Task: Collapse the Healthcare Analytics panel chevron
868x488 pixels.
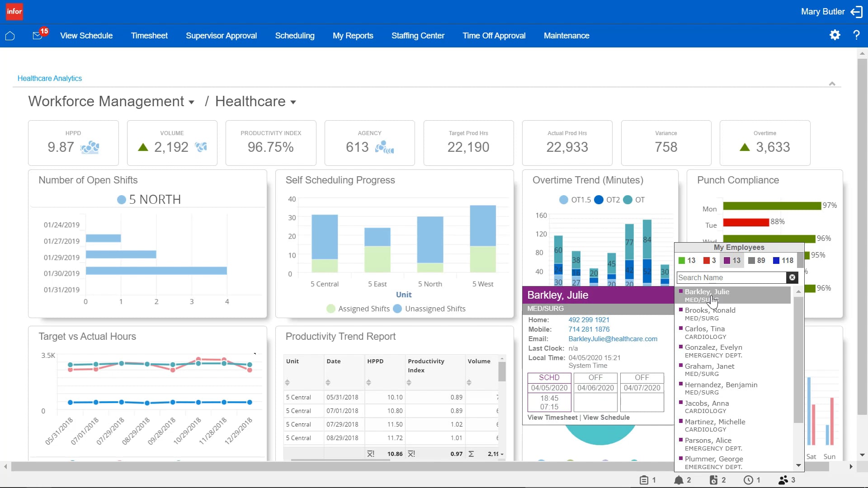Action: click(x=832, y=84)
